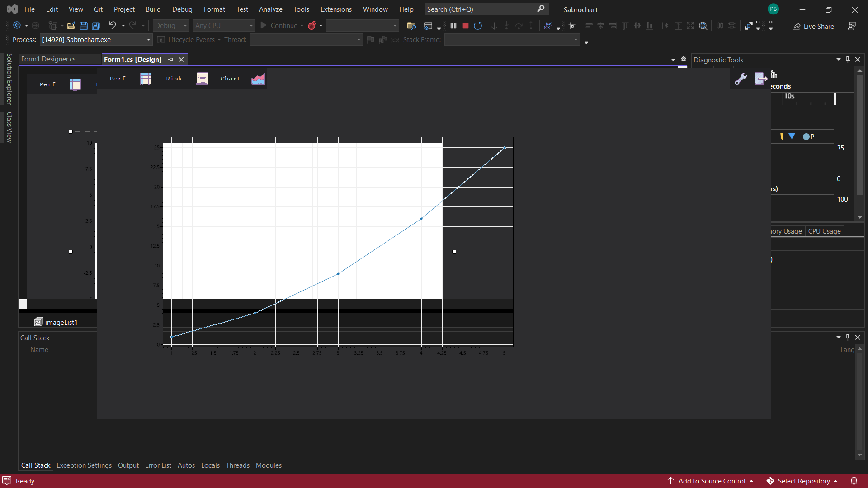This screenshot has width=868, height=488.
Task: Click the Chart area icon in form toolbar
Action: (258, 79)
